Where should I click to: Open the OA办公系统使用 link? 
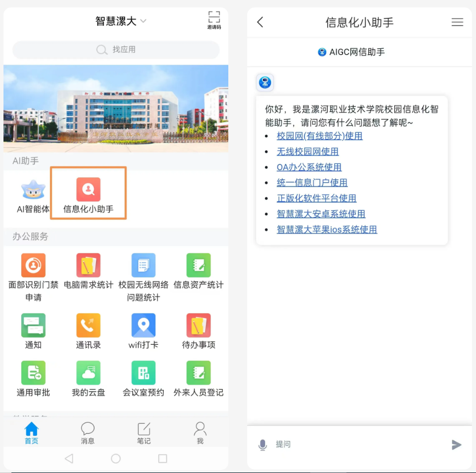[309, 167]
